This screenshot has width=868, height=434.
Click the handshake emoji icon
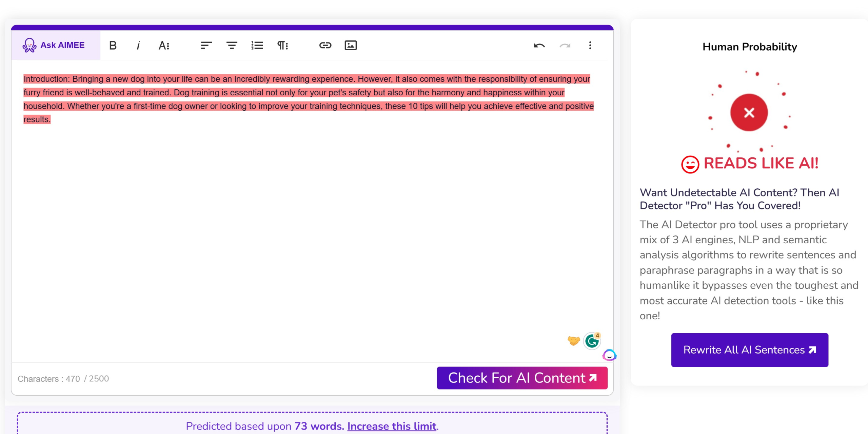pyautogui.click(x=574, y=340)
